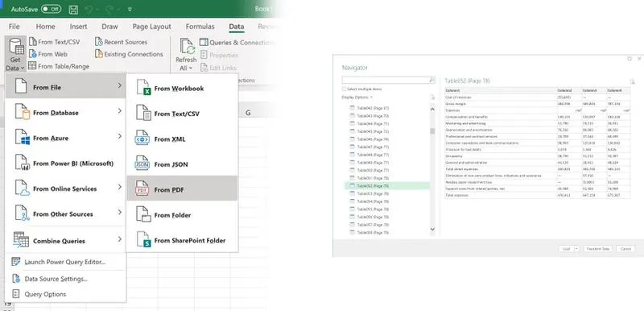Viewport: 644px width, 311px height.
Task: Open Customize Quick Access Toolbar dropdown
Action: click(130, 9)
